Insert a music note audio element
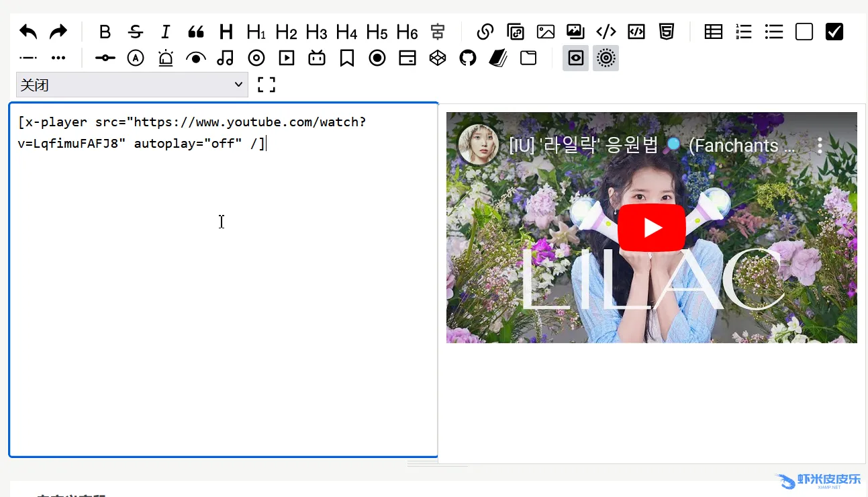Image resolution: width=868 pixels, height=497 pixels. click(x=226, y=58)
